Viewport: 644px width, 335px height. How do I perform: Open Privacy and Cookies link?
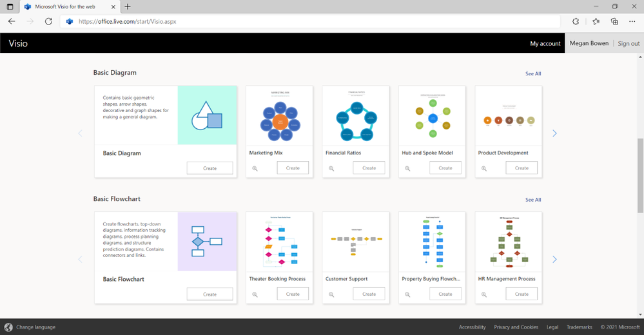pos(516,327)
